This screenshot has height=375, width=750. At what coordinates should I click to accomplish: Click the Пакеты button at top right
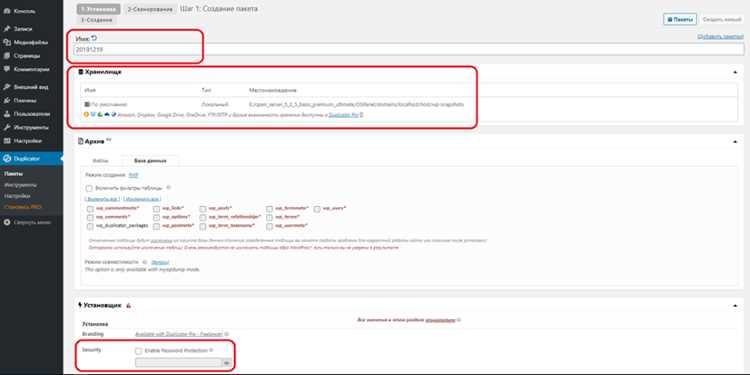coord(680,20)
